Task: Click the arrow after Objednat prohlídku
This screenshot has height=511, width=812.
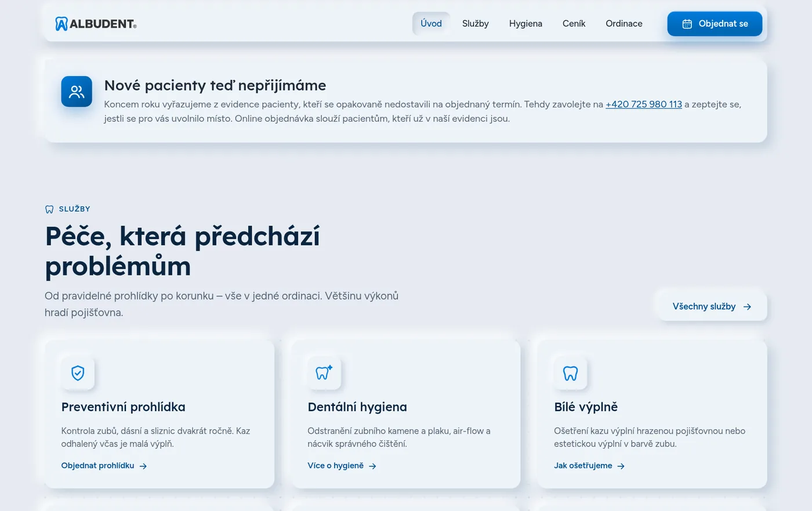Action: click(143, 466)
